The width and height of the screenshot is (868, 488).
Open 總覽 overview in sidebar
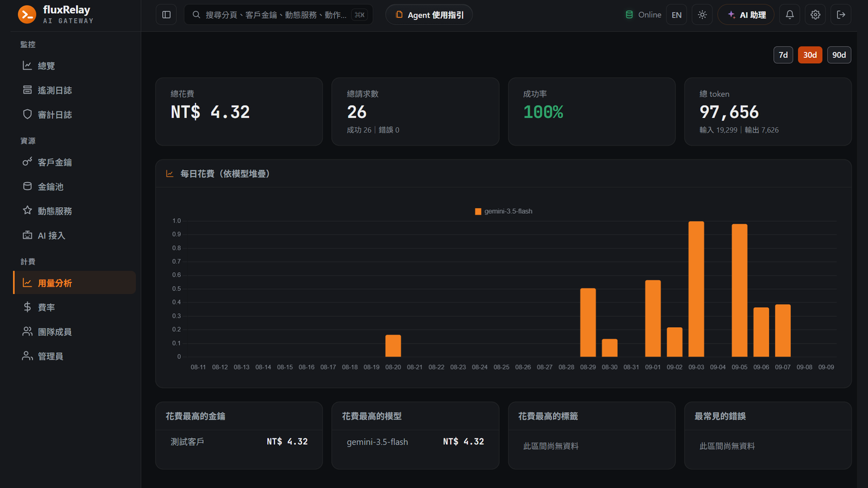point(74,66)
